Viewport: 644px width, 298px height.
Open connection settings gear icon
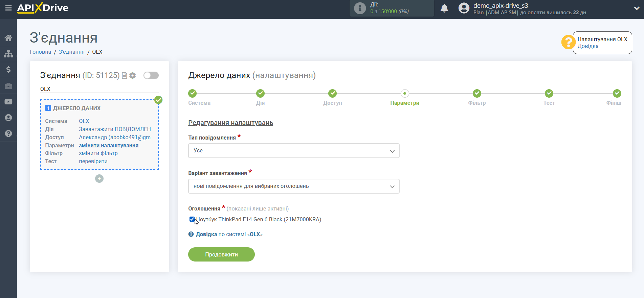133,76
